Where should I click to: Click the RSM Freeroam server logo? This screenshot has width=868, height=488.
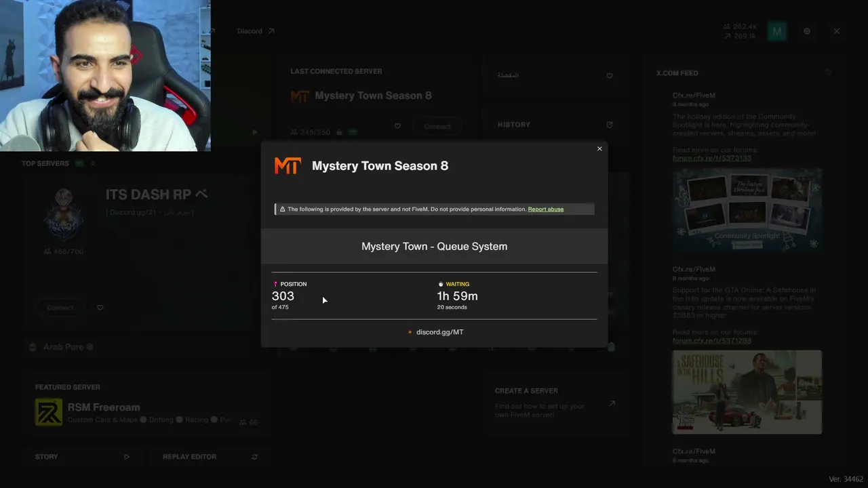(x=49, y=413)
